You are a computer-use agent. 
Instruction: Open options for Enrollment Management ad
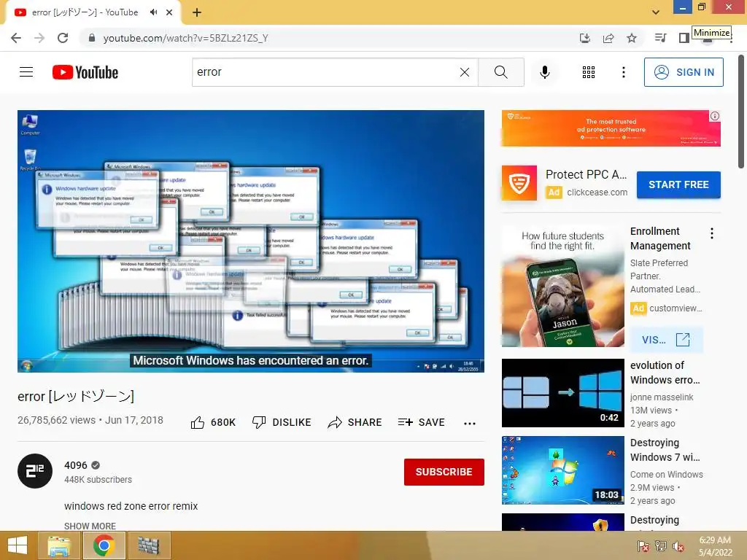pos(712,233)
